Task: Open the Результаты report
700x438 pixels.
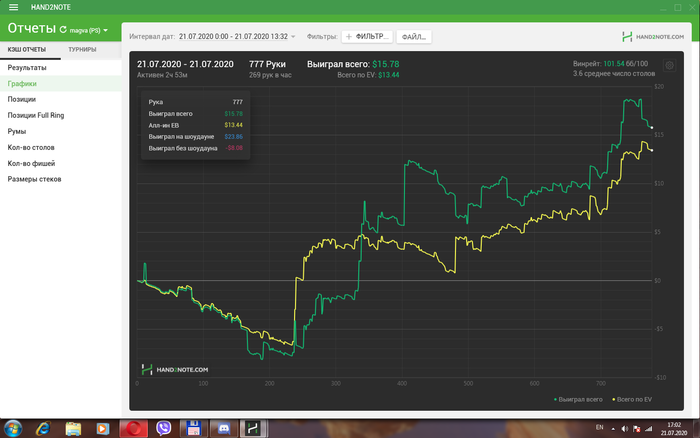Action: click(x=61, y=67)
